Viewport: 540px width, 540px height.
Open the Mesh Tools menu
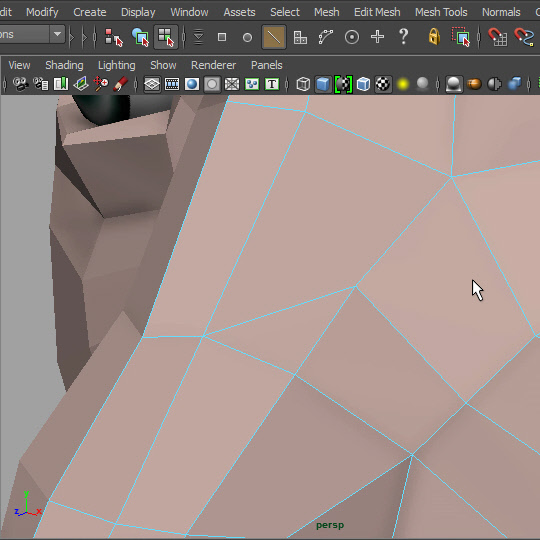pyautogui.click(x=441, y=12)
